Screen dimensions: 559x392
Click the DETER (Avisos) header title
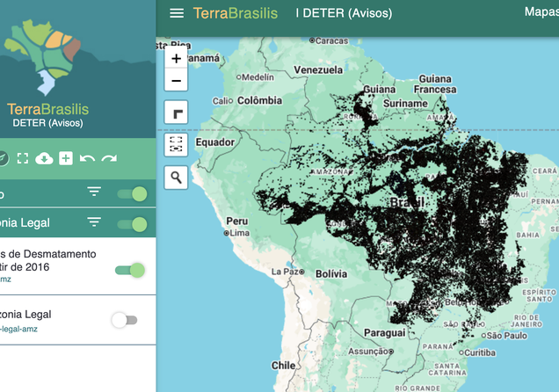point(347,13)
